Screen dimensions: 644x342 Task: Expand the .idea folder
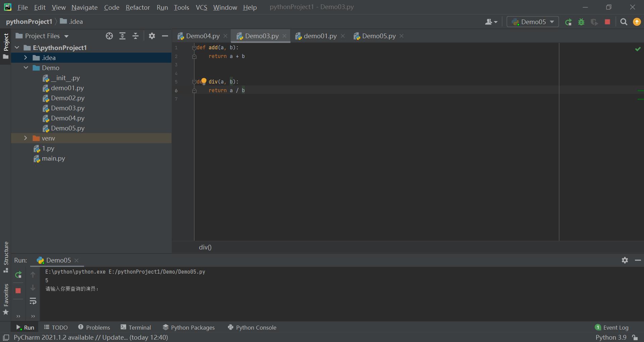click(x=25, y=58)
